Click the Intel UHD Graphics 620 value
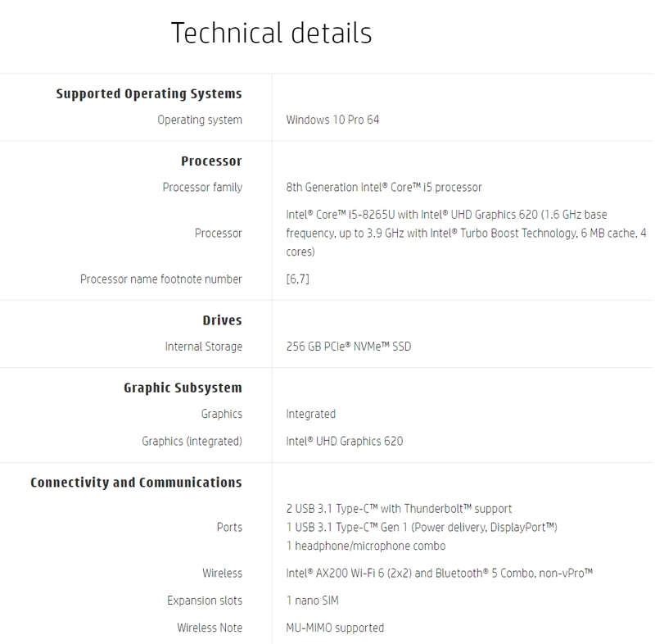 (344, 441)
